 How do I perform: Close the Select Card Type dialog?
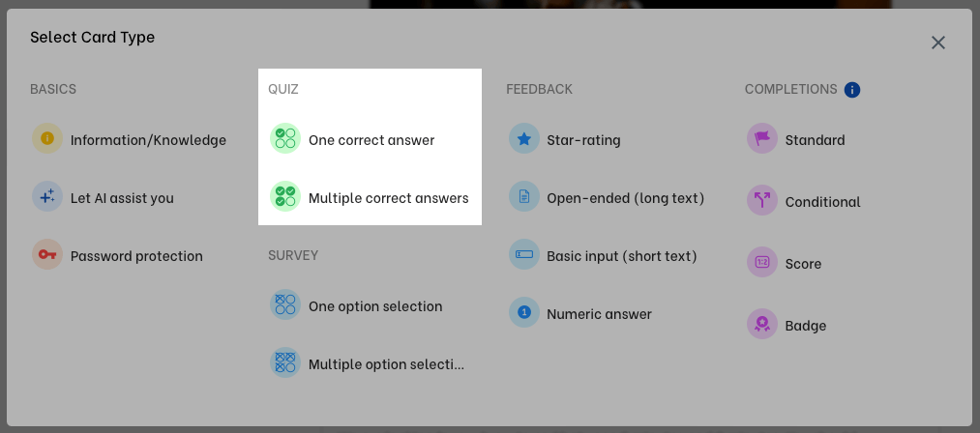937,43
